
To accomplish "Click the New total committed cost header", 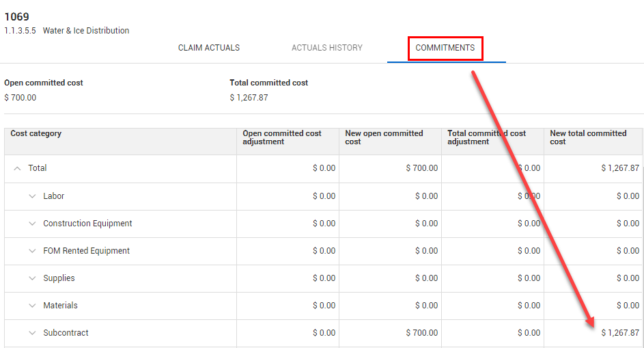I will 588,137.
